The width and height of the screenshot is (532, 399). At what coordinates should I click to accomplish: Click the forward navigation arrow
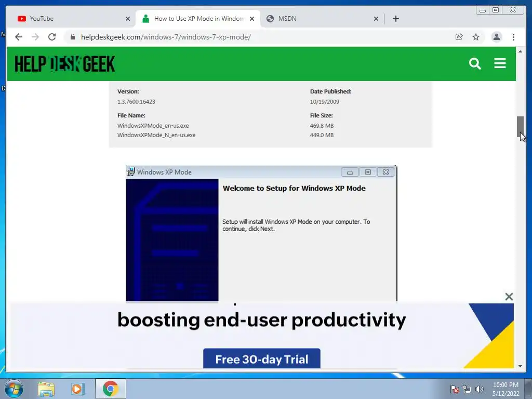pos(35,37)
